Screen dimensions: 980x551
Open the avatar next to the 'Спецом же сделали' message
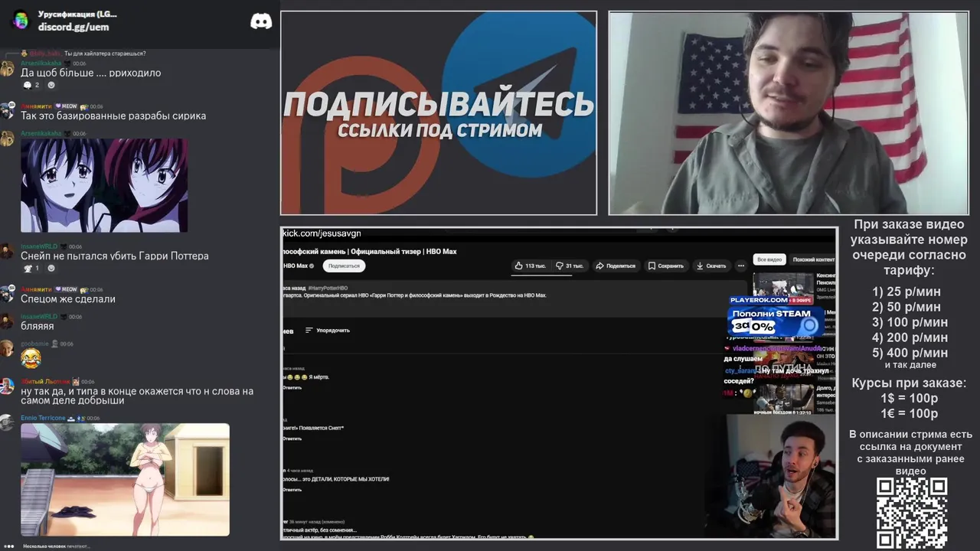click(7, 294)
